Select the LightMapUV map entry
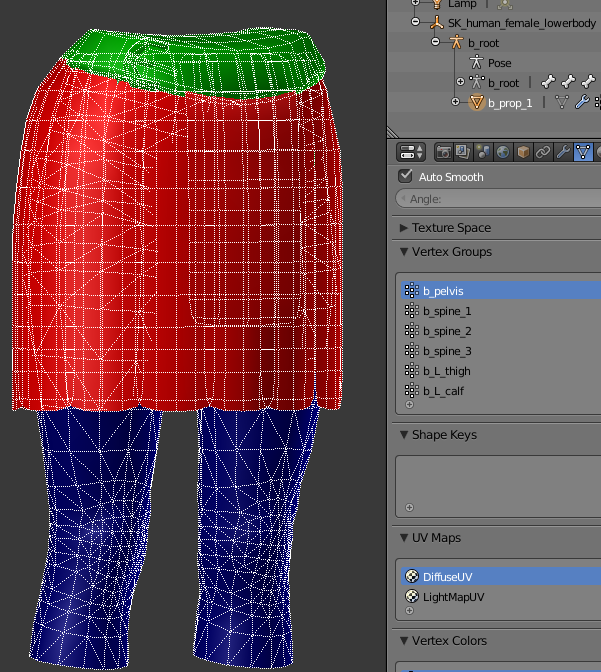Screen dimensions: 601x672 [453, 597]
